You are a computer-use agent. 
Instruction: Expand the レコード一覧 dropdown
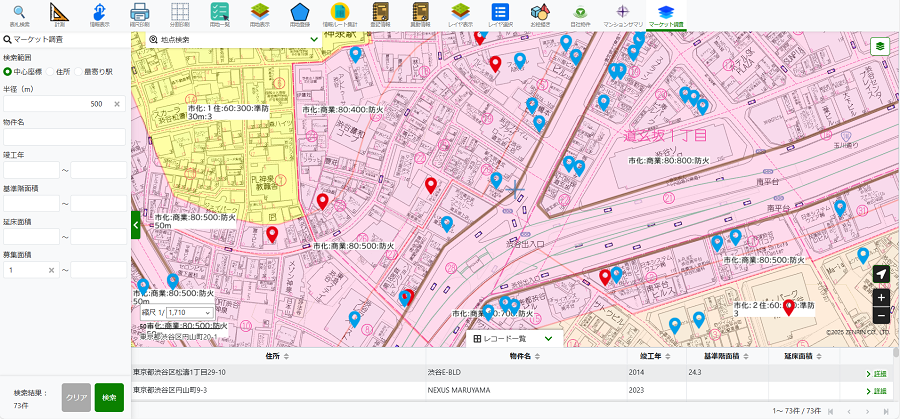pos(548,339)
